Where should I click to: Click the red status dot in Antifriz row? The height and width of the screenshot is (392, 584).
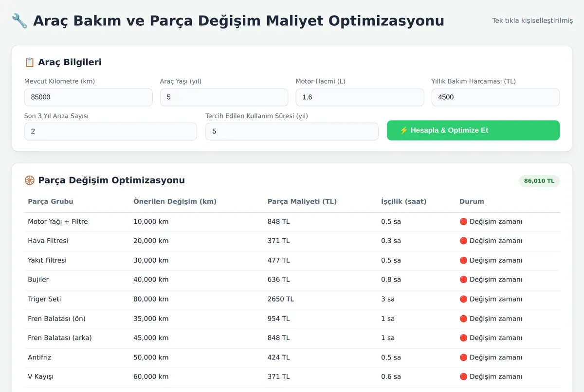463,357
